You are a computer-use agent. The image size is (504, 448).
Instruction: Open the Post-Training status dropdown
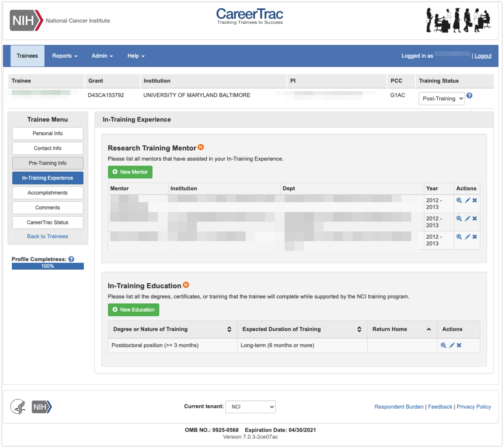(x=442, y=99)
